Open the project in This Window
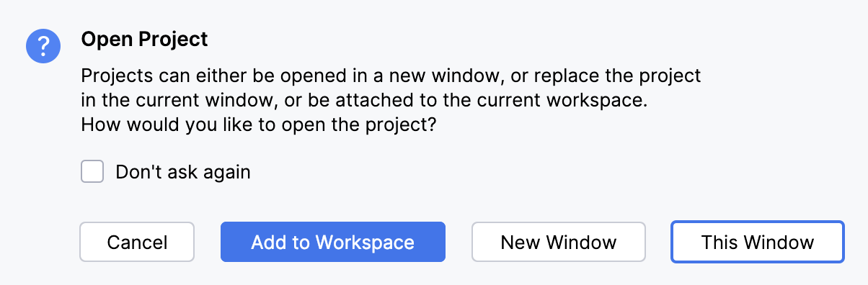The image size is (868, 285). click(758, 242)
